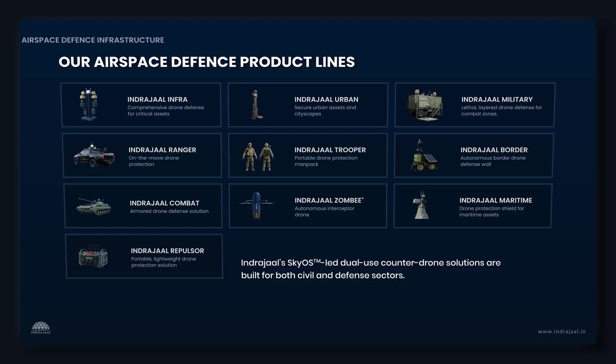The width and height of the screenshot is (616, 364).
Task: Select the INDRAJAAL MILITARY title
Action: [497, 99]
